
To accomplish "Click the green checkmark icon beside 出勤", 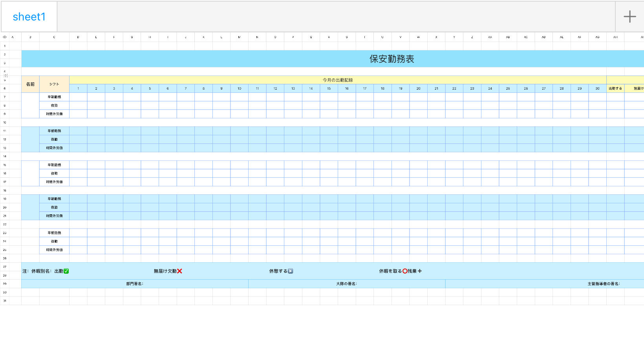I will tap(66, 271).
